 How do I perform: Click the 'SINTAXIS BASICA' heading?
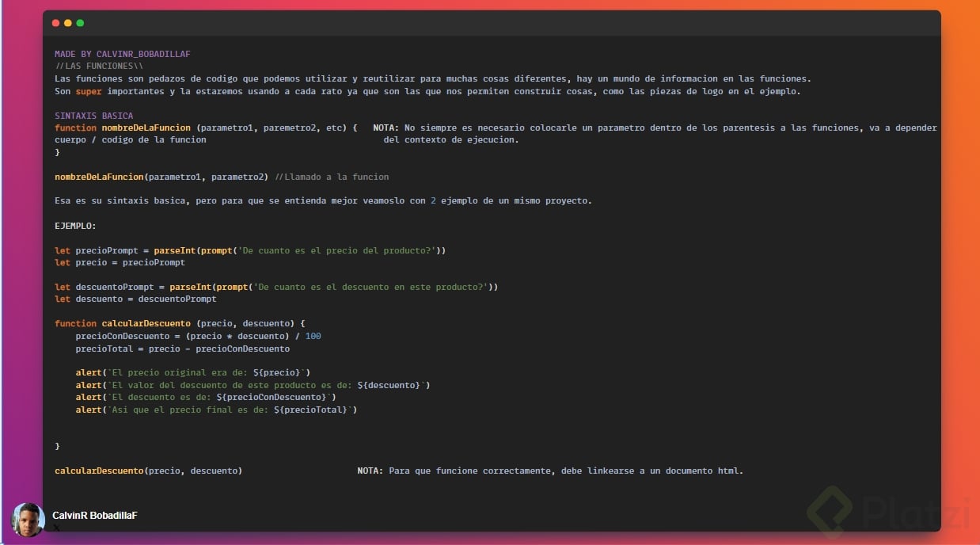[94, 116]
